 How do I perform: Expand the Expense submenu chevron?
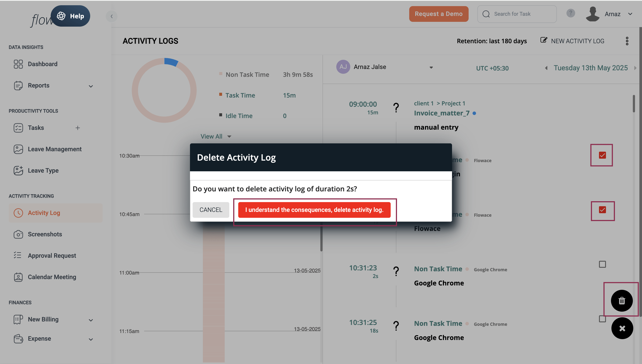point(91,340)
